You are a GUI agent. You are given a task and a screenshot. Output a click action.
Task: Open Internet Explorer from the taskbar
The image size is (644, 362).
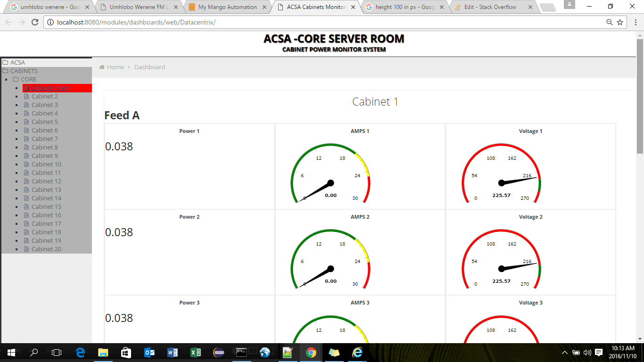(357, 352)
